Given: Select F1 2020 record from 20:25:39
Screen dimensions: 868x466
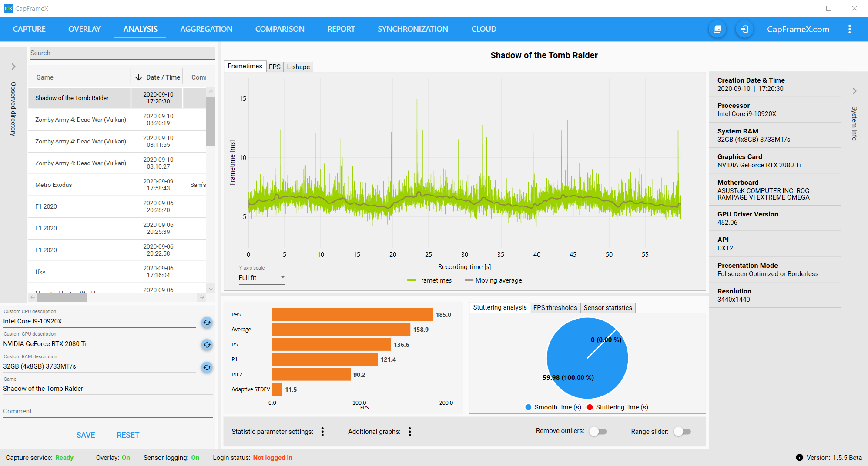Looking at the screenshot, I should pos(117,228).
